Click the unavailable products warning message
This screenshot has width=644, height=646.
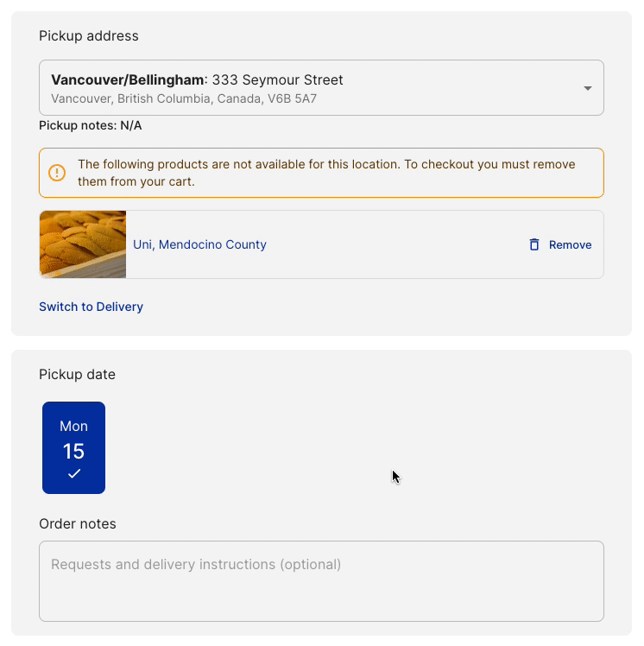[x=326, y=173]
